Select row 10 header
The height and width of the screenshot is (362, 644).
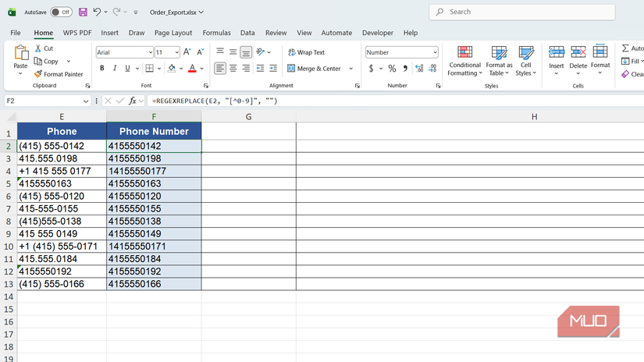pos(9,247)
